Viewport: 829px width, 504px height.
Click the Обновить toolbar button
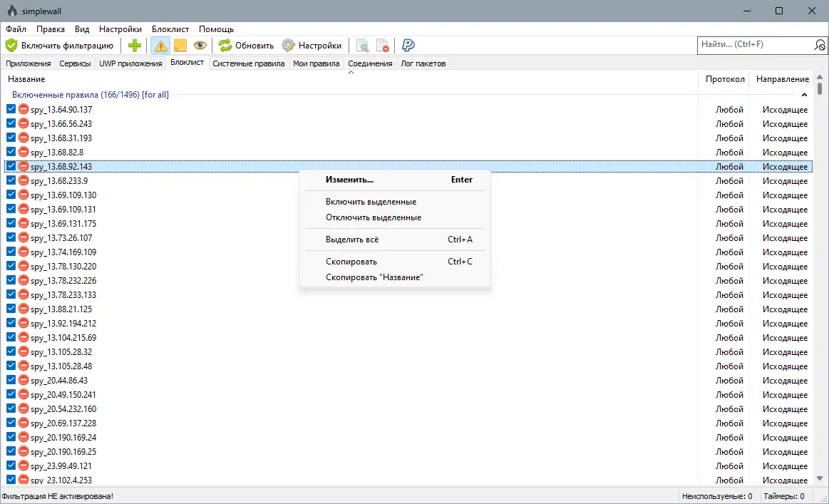[x=247, y=46]
